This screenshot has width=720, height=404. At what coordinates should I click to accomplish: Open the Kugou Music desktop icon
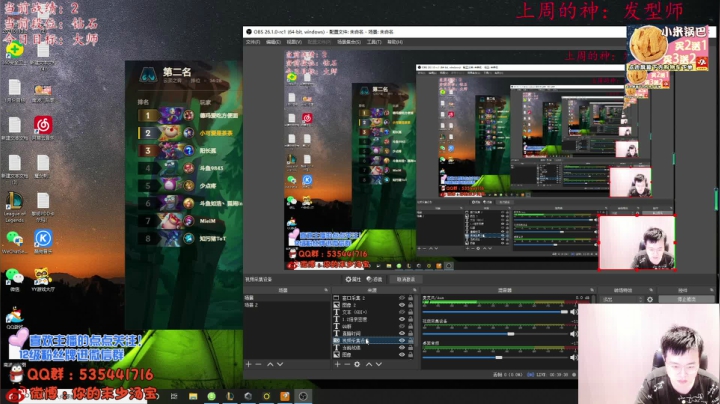43,241
